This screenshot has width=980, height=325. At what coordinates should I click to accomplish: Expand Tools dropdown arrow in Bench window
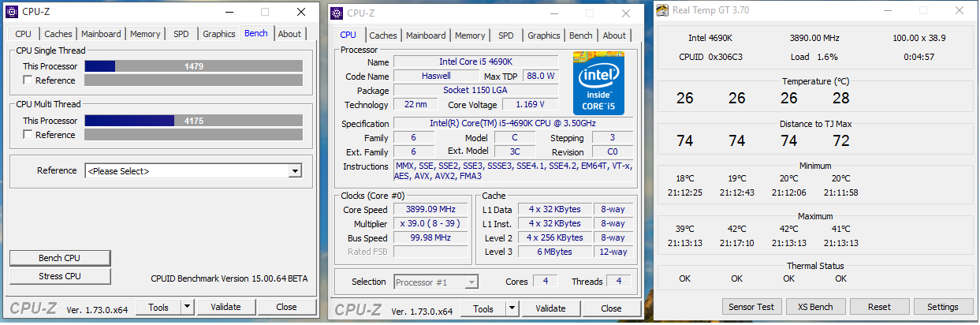187,307
